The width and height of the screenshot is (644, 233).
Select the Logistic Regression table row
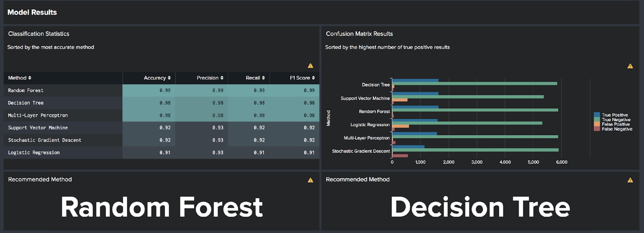161,152
